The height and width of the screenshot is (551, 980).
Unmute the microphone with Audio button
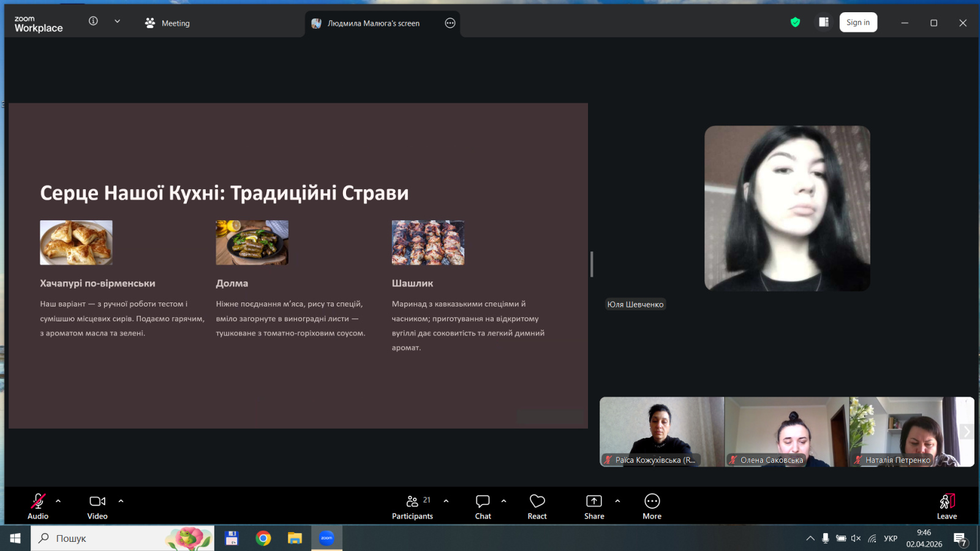[38, 501]
